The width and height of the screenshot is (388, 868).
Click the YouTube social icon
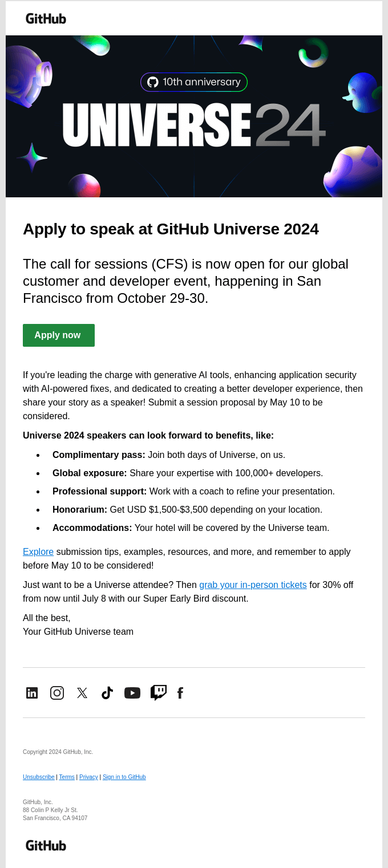pos(132,692)
